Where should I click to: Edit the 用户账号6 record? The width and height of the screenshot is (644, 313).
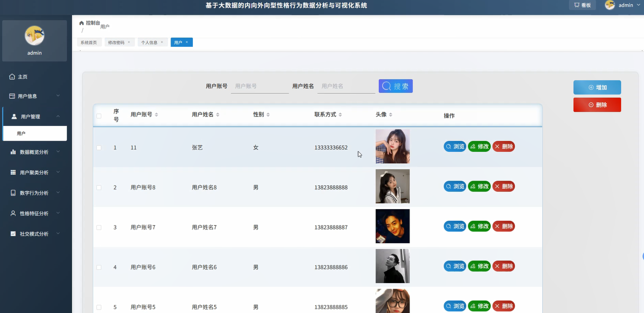point(479,266)
